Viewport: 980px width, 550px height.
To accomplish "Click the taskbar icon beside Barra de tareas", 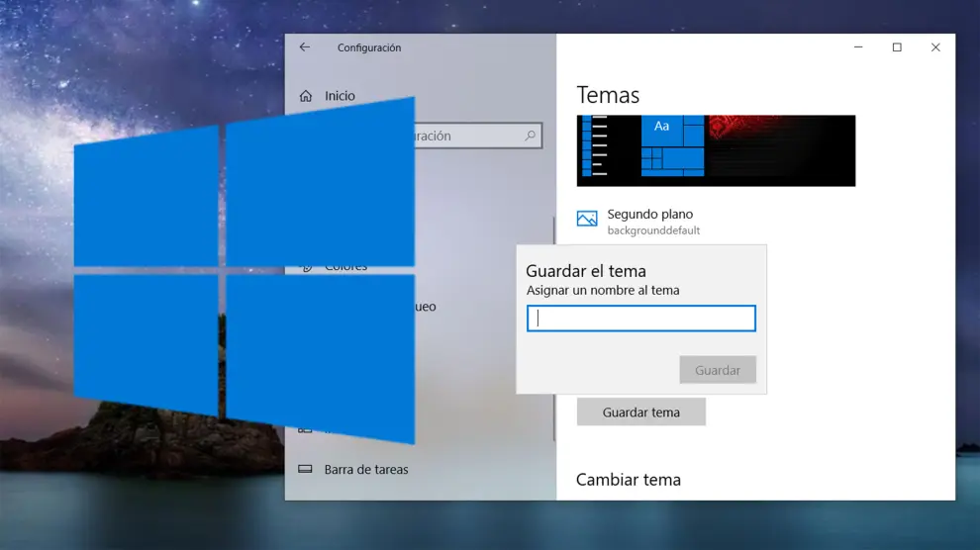I will [x=305, y=470].
